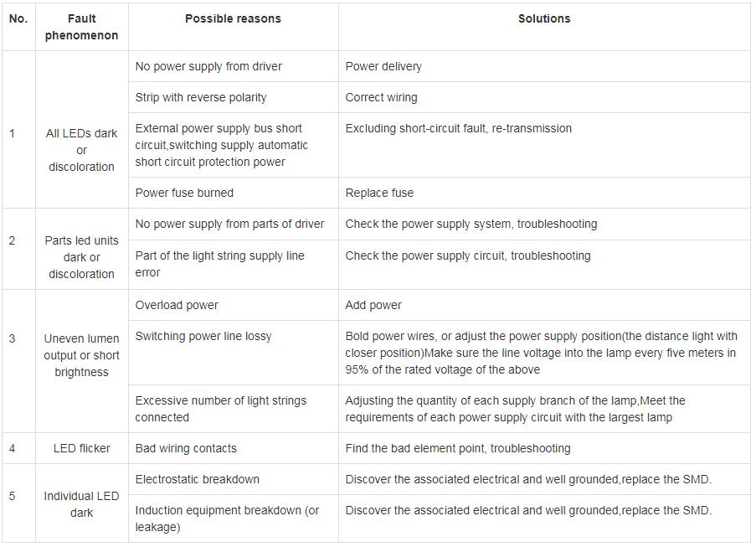Screen dimensions: 756x547
Task: Select the "Power fuse burned" cell
Action: coord(184,193)
